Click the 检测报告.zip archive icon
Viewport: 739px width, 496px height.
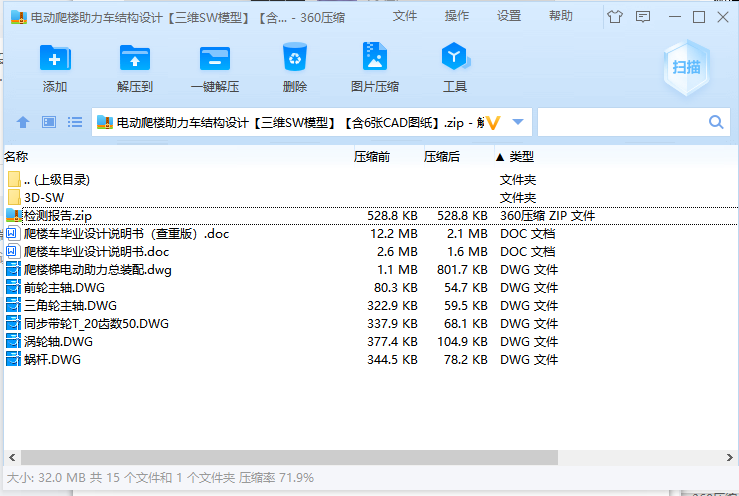(x=14, y=215)
